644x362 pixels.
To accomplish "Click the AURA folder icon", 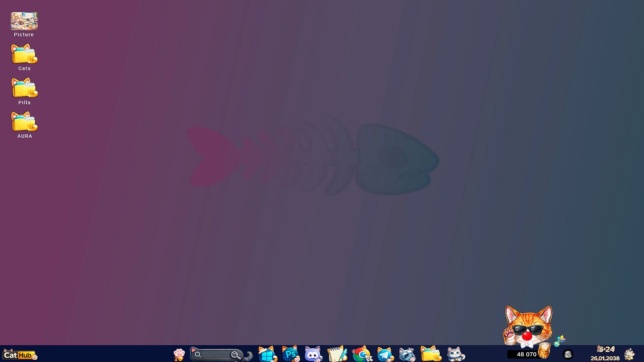I will pyautogui.click(x=24, y=122).
